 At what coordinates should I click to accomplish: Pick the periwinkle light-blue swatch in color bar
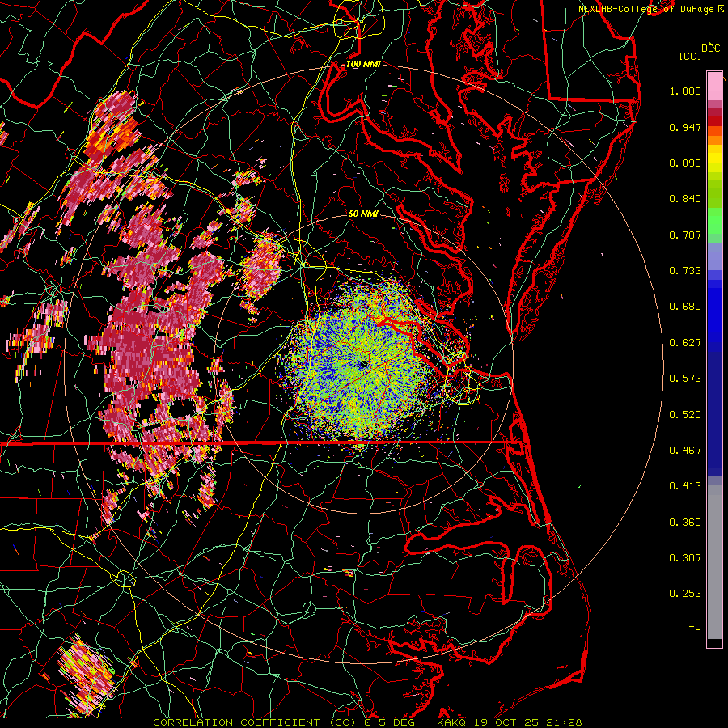point(714,257)
